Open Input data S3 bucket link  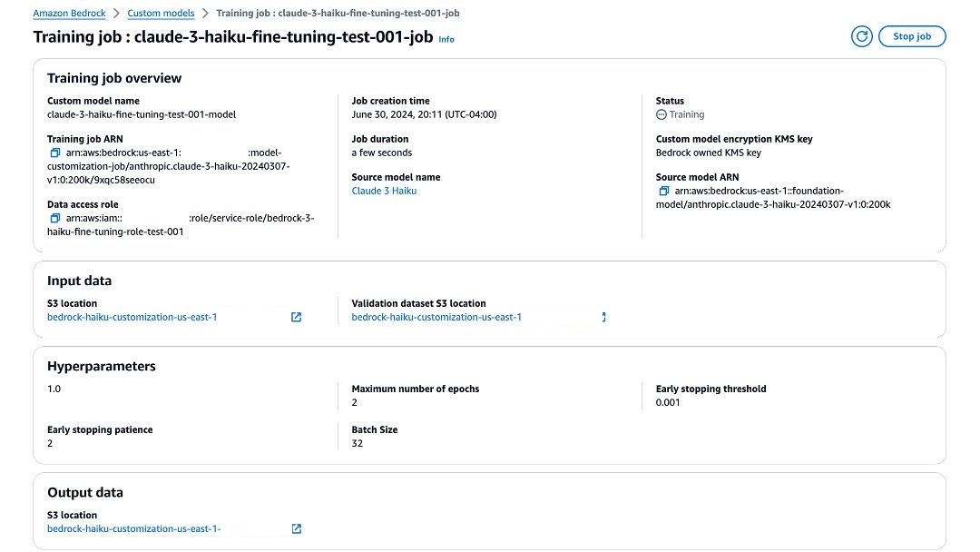pos(132,318)
